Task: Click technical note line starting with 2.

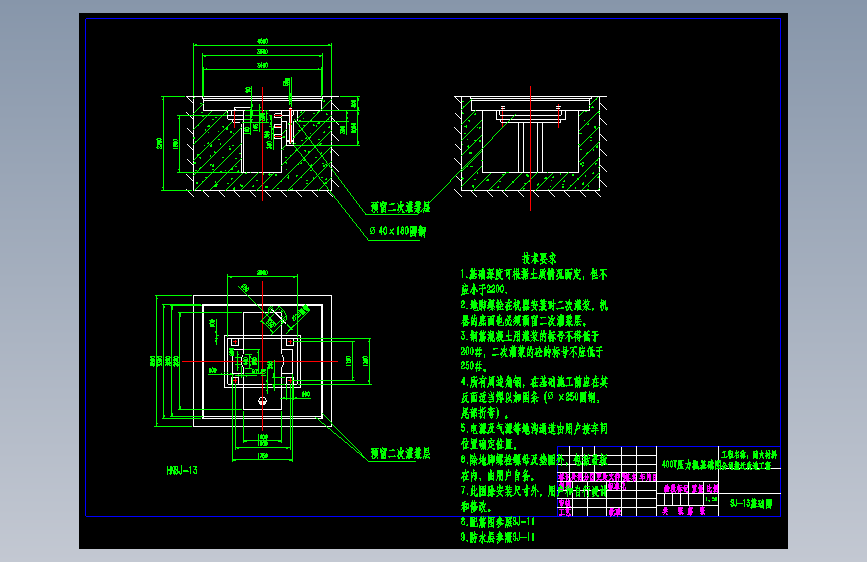Action: (x=534, y=305)
